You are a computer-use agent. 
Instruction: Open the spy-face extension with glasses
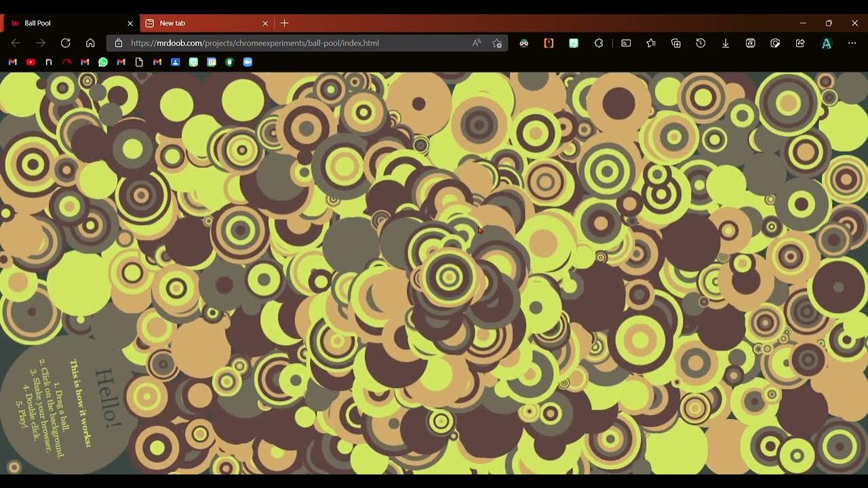click(x=524, y=43)
